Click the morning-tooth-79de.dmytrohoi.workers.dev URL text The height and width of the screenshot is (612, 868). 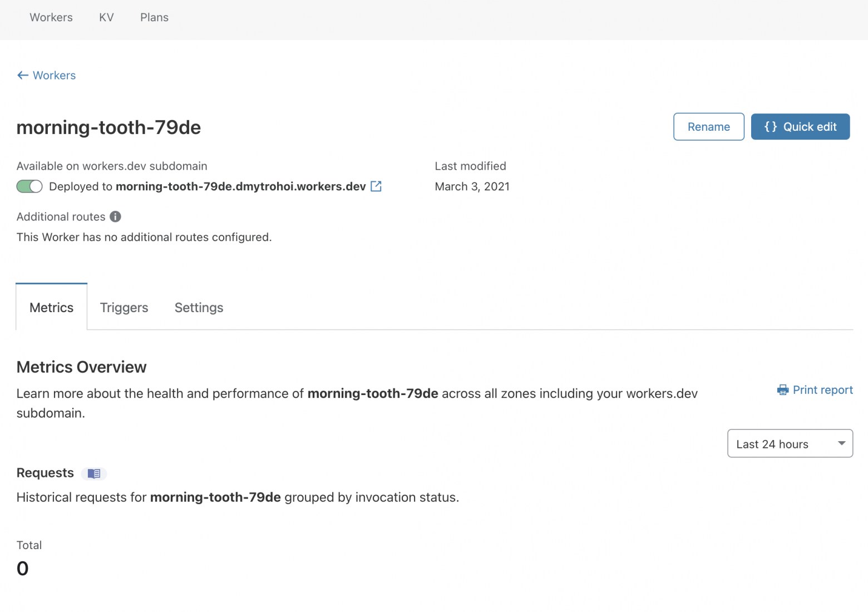pos(241,186)
